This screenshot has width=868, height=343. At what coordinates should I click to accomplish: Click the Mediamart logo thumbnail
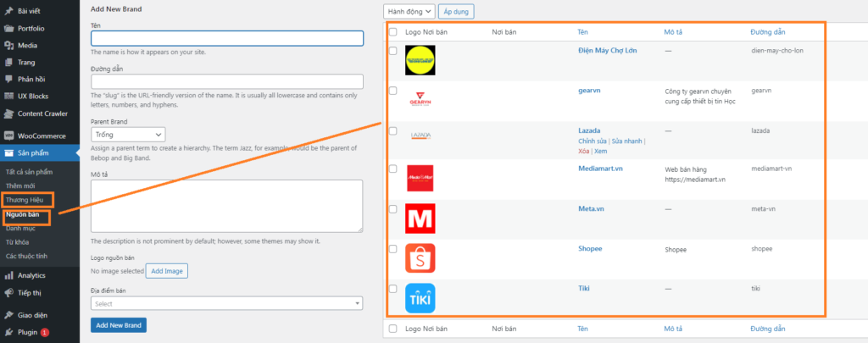[x=420, y=178]
